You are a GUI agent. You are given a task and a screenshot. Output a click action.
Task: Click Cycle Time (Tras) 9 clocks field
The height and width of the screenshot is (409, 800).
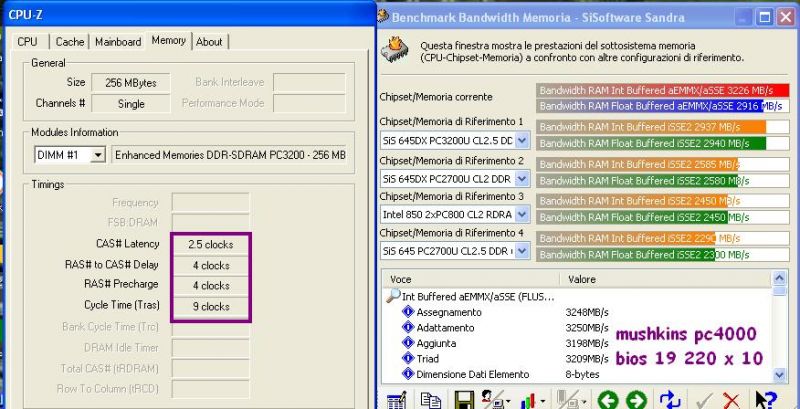pos(210,306)
